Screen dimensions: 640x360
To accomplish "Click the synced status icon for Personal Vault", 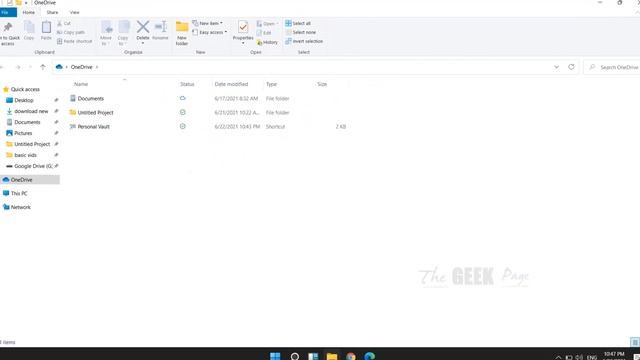I will pos(182,127).
